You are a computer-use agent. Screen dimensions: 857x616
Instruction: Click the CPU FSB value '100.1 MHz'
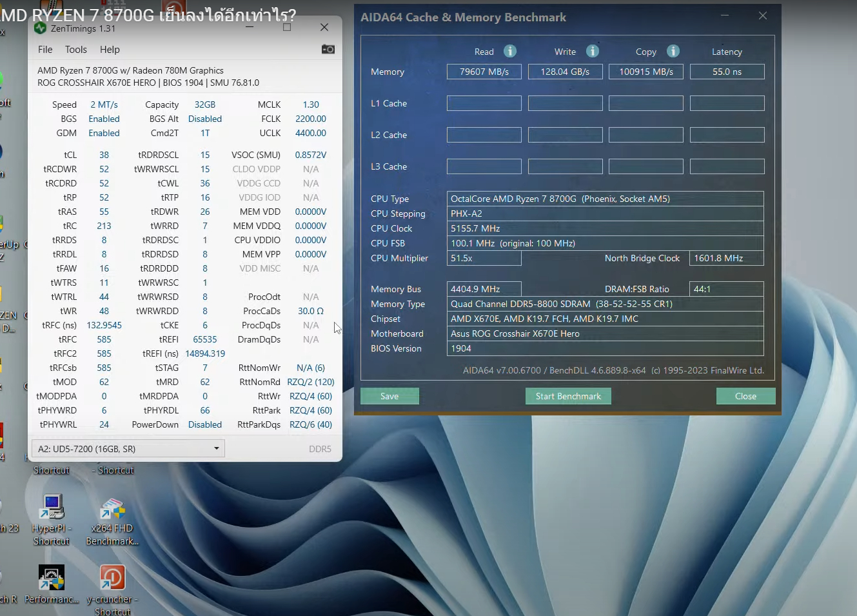tap(606, 243)
